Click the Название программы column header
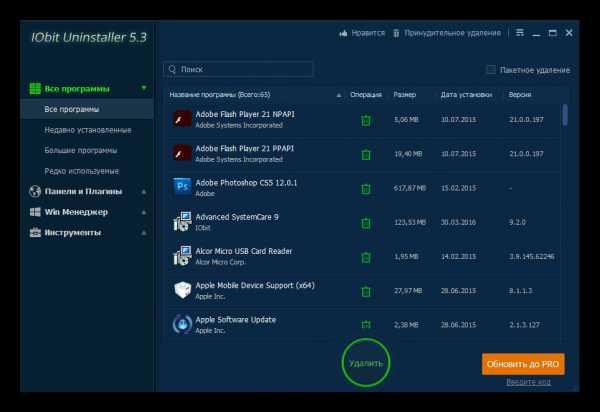Image resolution: width=600 pixels, height=412 pixels. click(220, 95)
